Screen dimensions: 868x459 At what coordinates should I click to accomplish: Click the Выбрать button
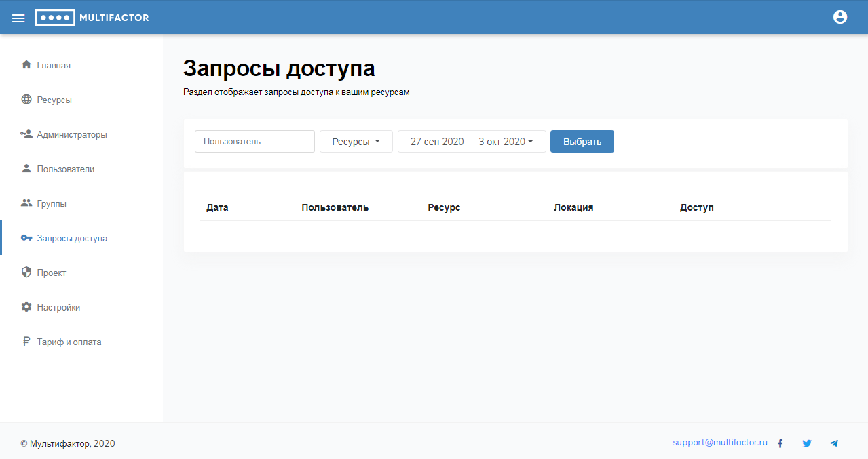coord(582,142)
